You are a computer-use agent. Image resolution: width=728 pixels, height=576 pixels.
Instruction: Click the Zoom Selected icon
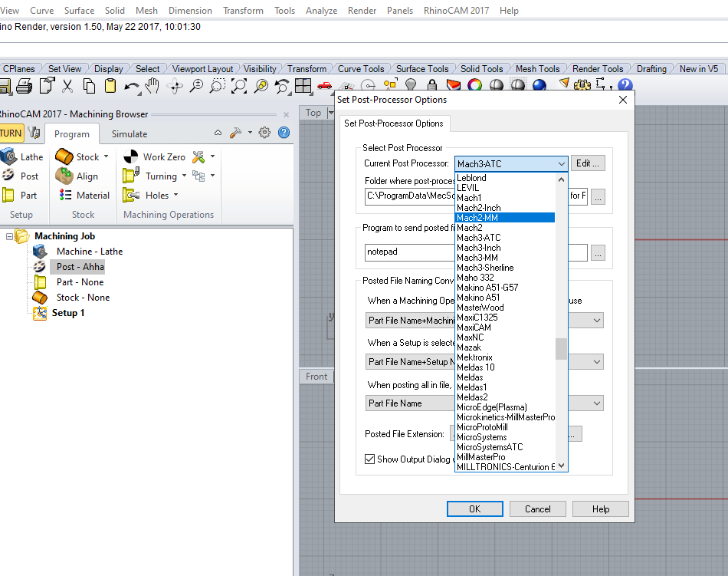point(261,86)
